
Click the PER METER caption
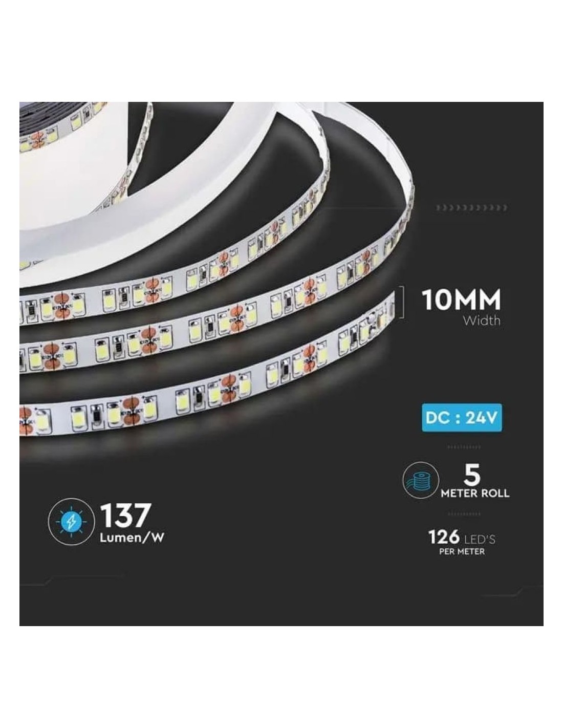462,552
